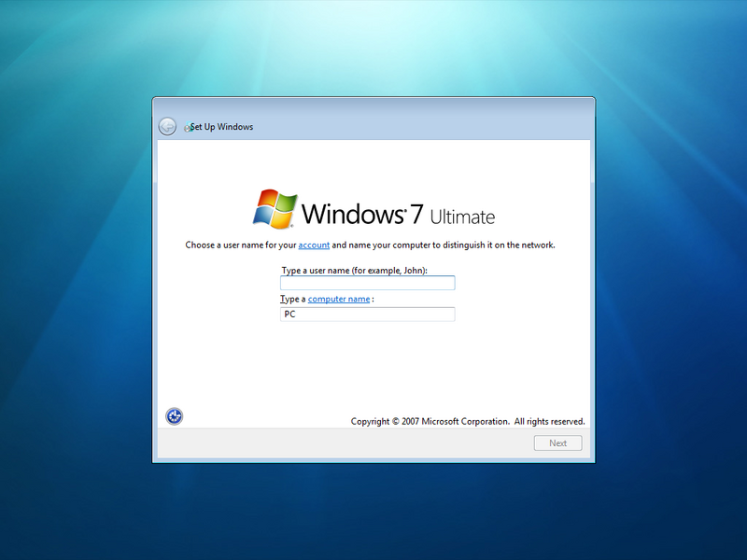Click the computer name field containing PC
The image size is (747, 560).
click(x=367, y=315)
